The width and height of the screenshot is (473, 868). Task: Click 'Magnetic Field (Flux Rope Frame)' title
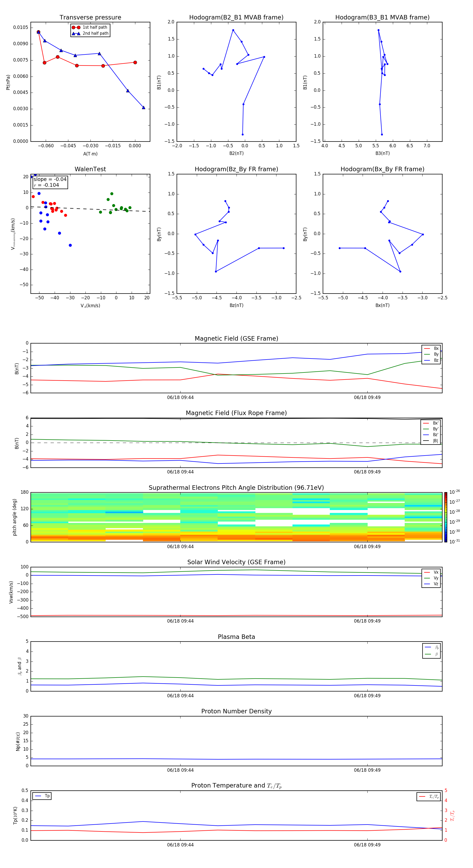236,413
